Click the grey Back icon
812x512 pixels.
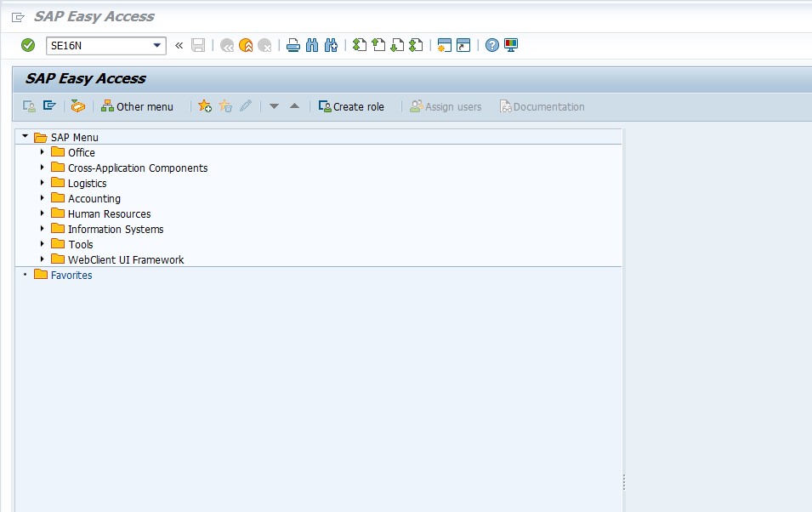coord(227,46)
